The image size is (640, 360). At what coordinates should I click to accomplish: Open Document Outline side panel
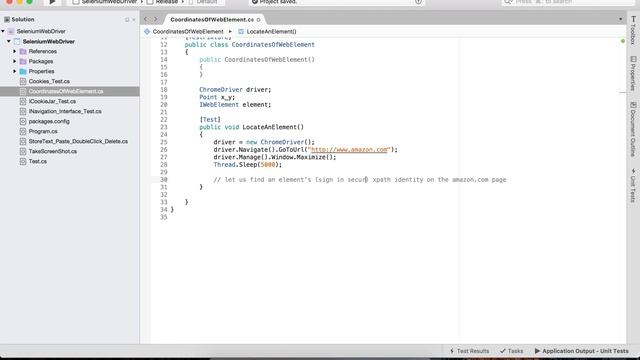[633, 129]
